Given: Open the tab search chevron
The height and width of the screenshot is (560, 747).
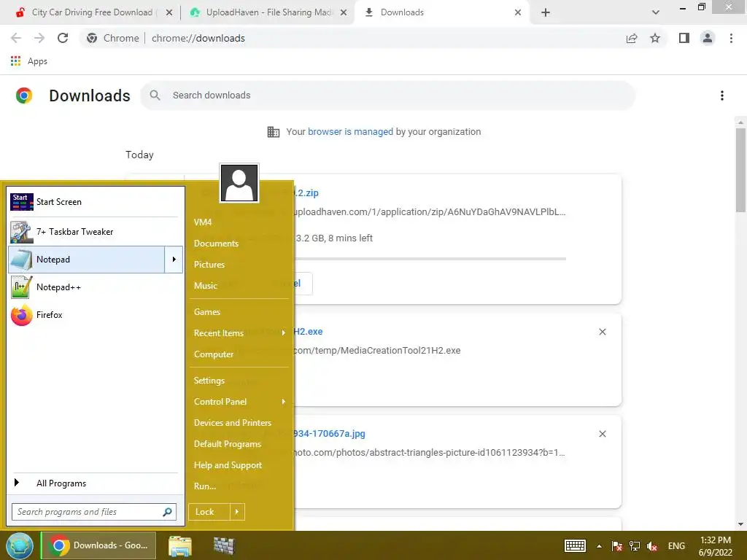Looking at the screenshot, I should pyautogui.click(x=656, y=12).
